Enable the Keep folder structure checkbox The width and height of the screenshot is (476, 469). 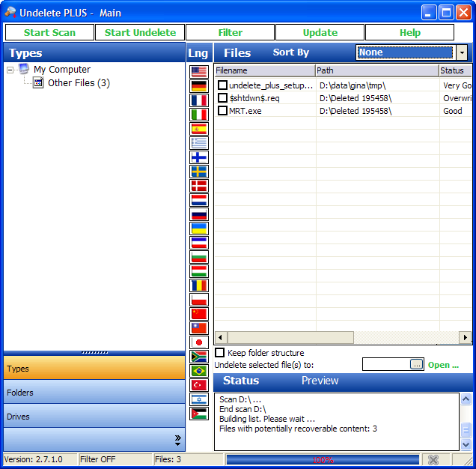[x=219, y=353]
